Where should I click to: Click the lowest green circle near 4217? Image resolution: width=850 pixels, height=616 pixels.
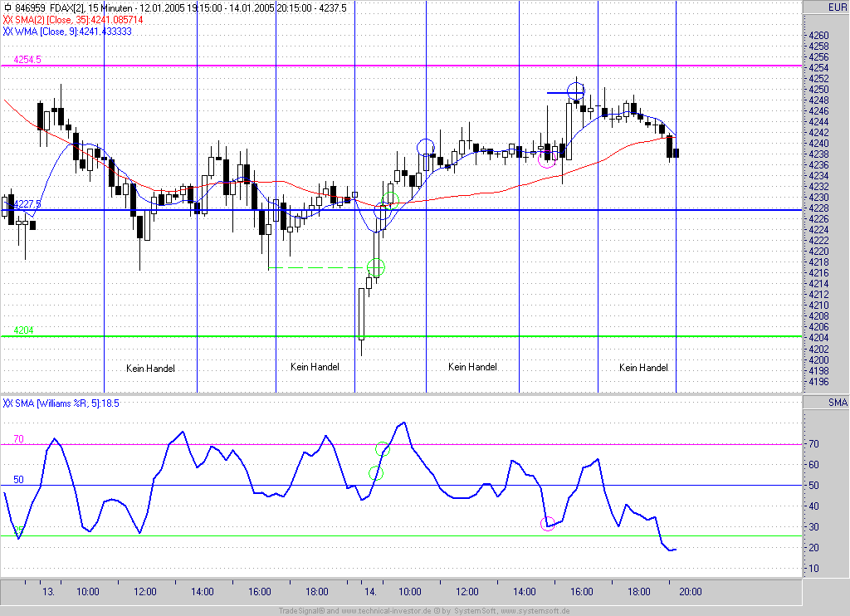[x=376, y=267]
